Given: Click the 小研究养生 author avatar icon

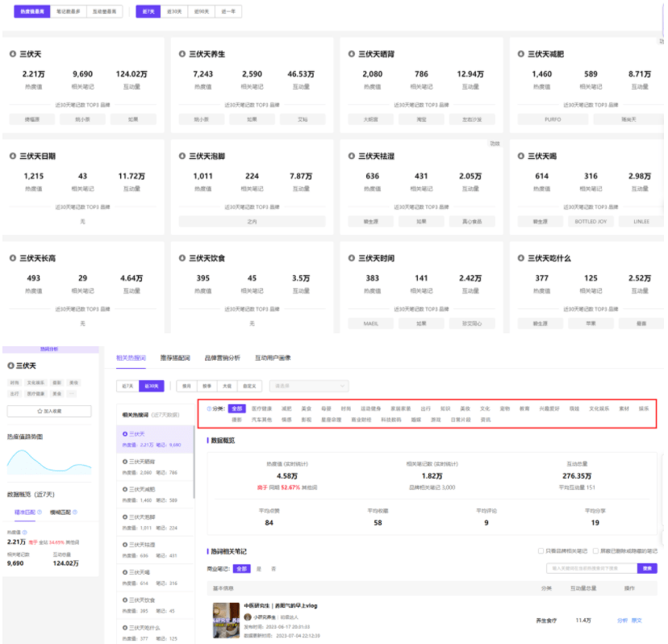Looking at the screenshot, I should pyautogui.click(x=248, y=617).
